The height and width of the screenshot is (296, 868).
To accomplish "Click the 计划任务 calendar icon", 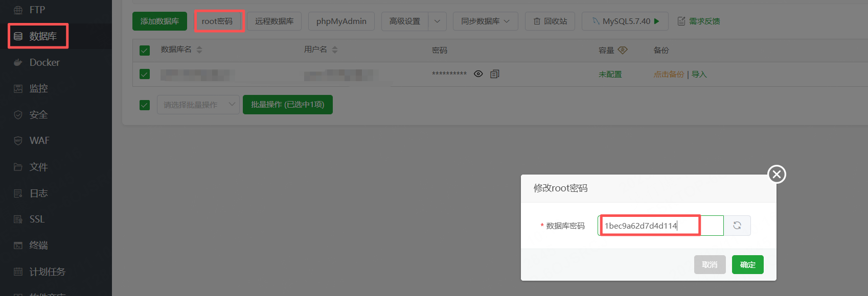I will [18, 272].
